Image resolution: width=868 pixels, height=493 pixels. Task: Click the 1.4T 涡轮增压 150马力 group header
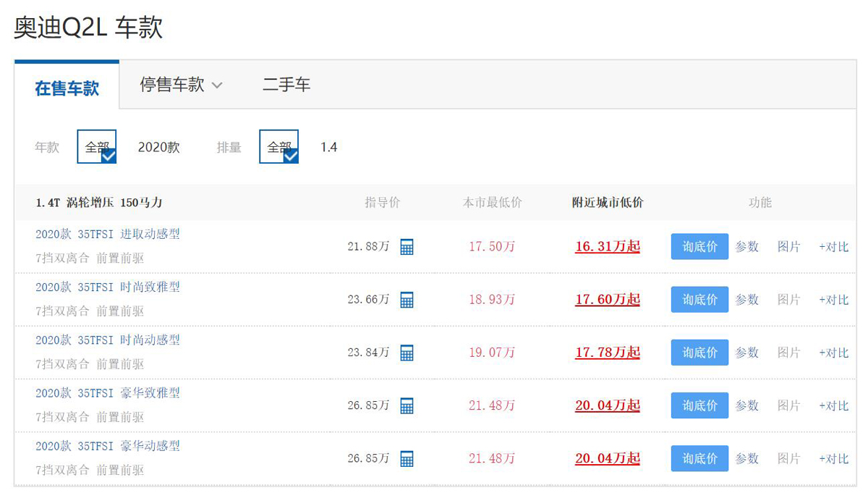[x=99, y=203]
